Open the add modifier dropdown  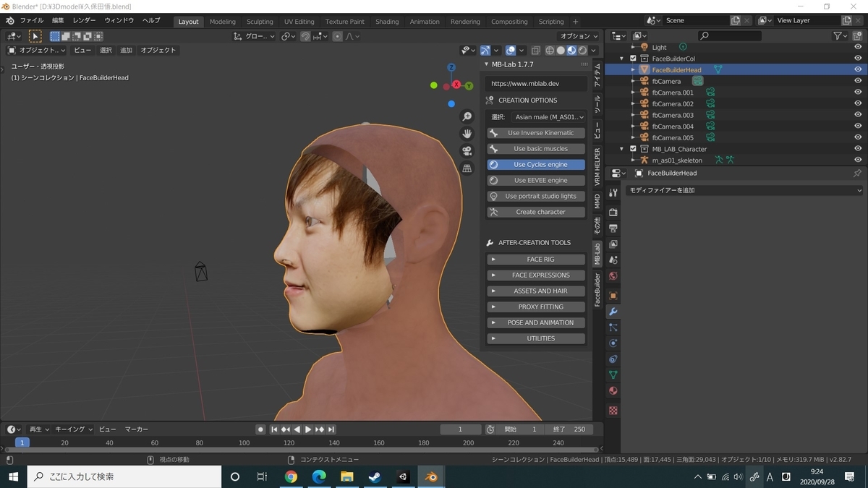(x=745, y=190)
